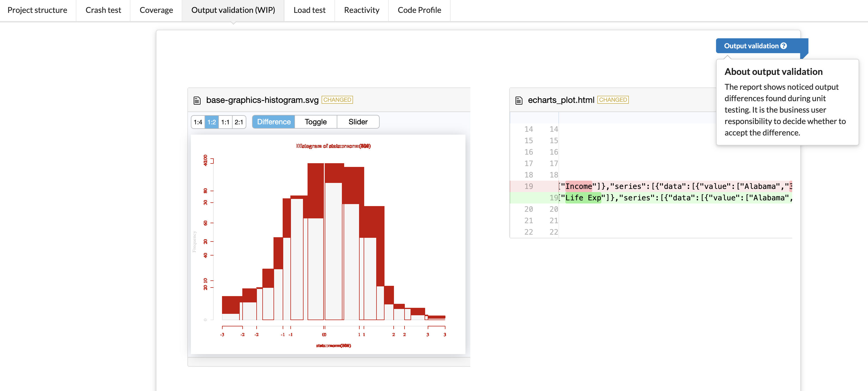This screenshot has width=868, height=391.
Task: Click the histogram difference image
Action: [328, 244]
